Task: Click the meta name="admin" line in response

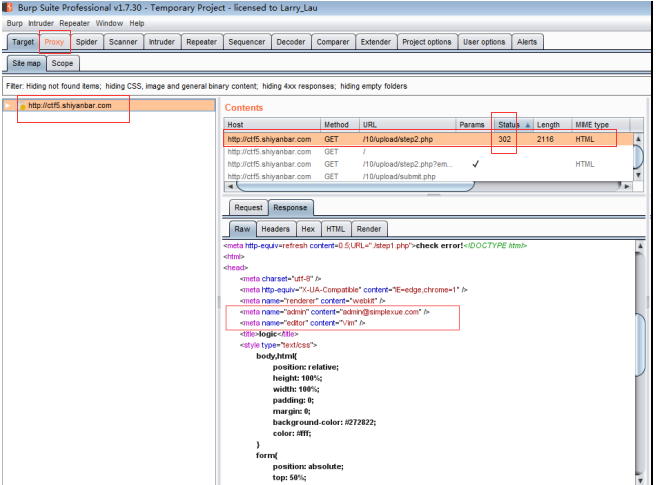Action: pyautogui.click(x=335, y=312)
